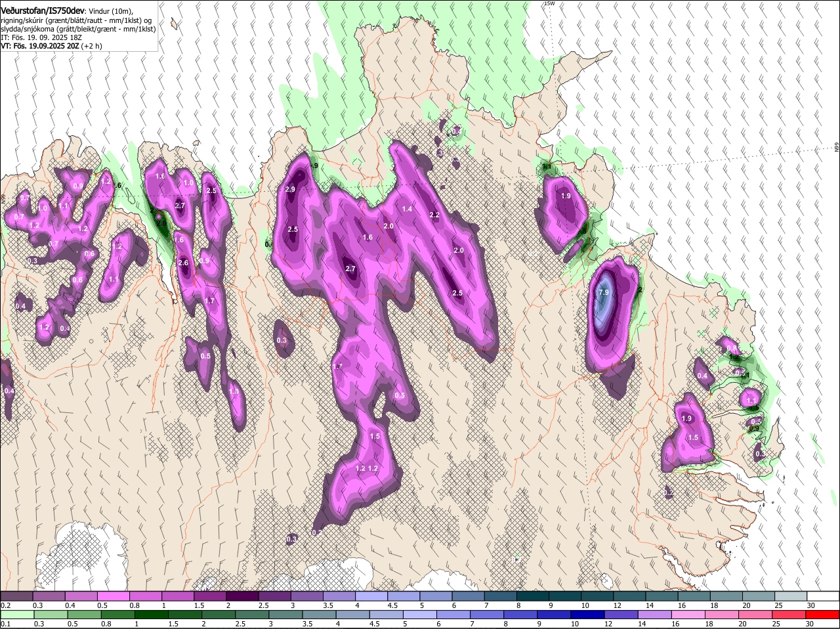840x629 pixels.
Task: Select the upper legend swatch between 0.5 and 0.8
Action: click(113, 596)
